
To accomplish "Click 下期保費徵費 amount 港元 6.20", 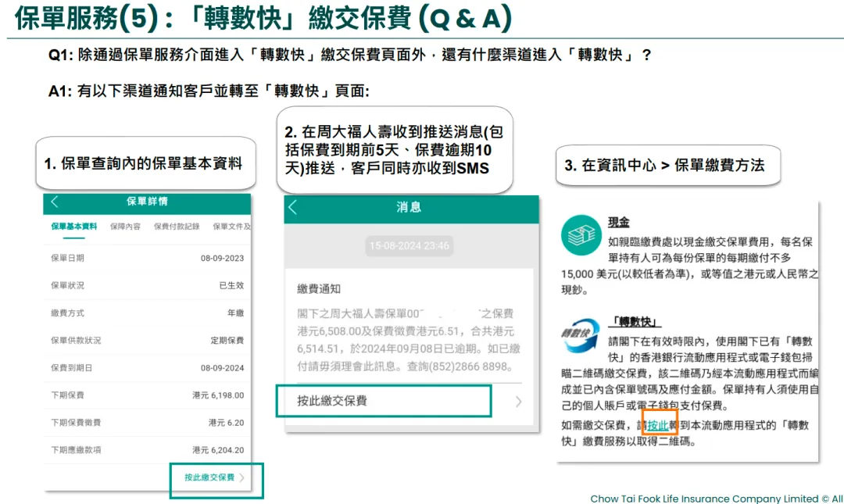I will (226, 423).
